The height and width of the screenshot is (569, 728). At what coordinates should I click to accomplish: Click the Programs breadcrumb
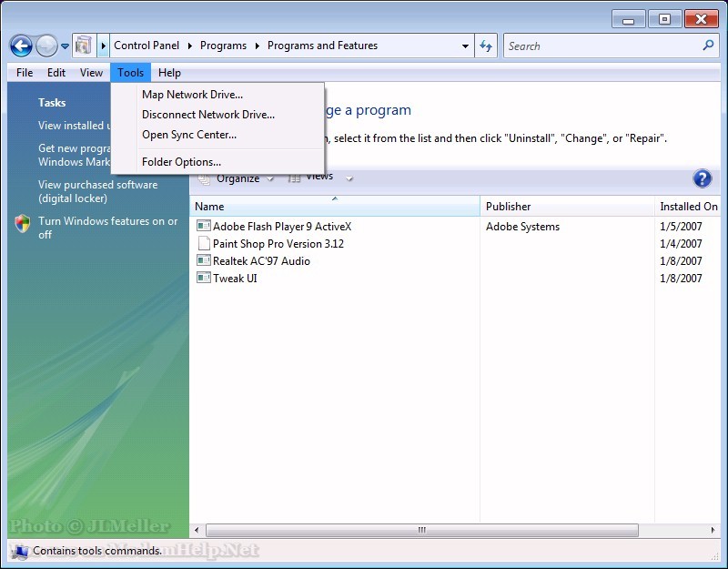[x=223, y=46]
